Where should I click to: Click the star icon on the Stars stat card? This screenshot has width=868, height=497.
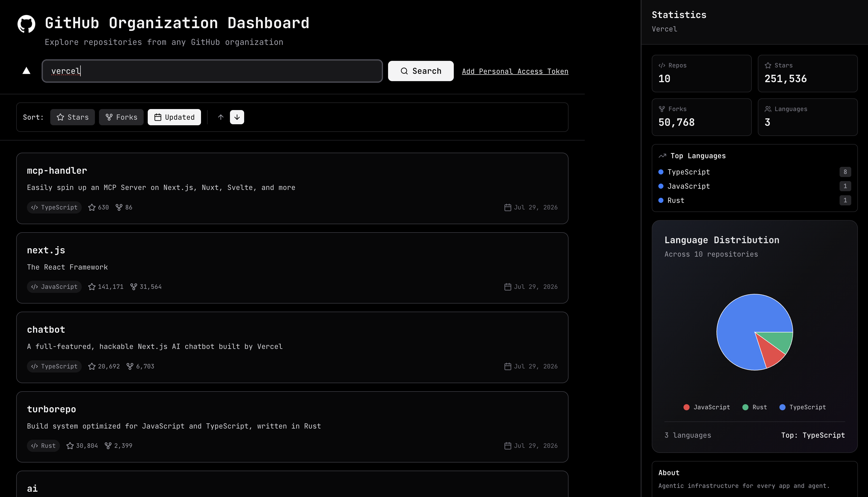click(768, 65)
